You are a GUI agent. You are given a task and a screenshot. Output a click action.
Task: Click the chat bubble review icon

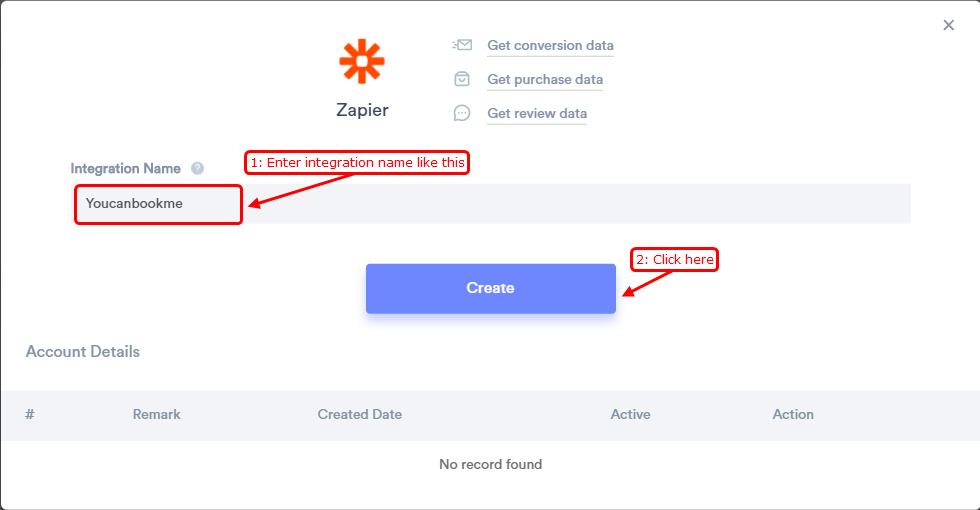(462, 113)
